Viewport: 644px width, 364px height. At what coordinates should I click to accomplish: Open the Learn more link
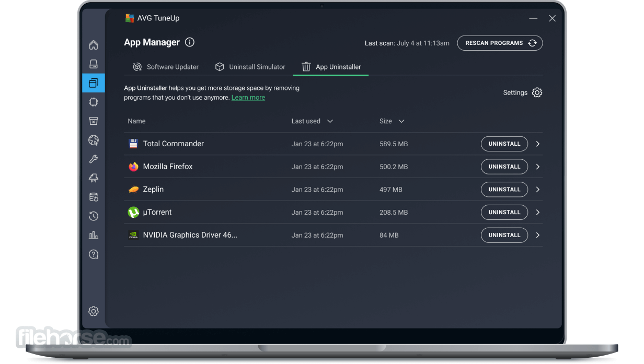point(248,98)
